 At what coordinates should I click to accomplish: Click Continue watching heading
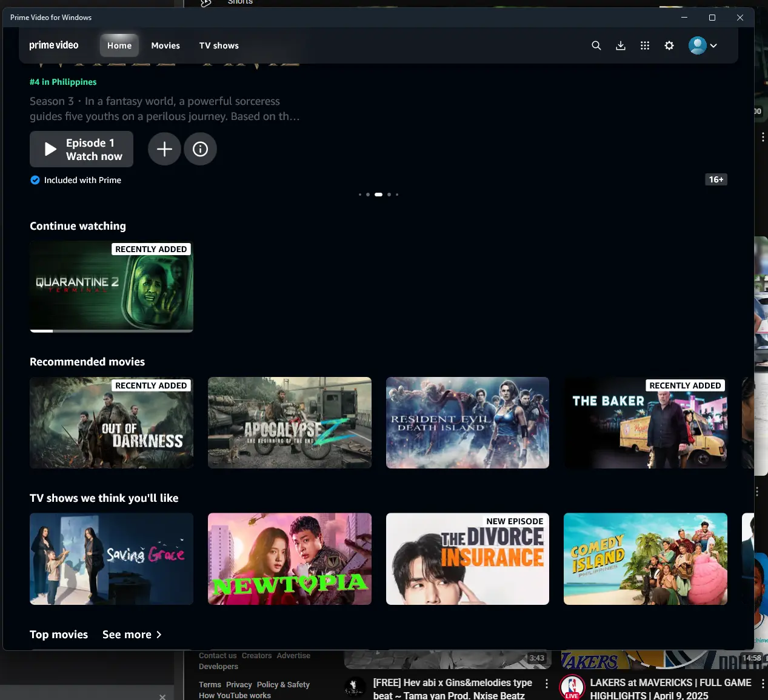coord(78,226)
